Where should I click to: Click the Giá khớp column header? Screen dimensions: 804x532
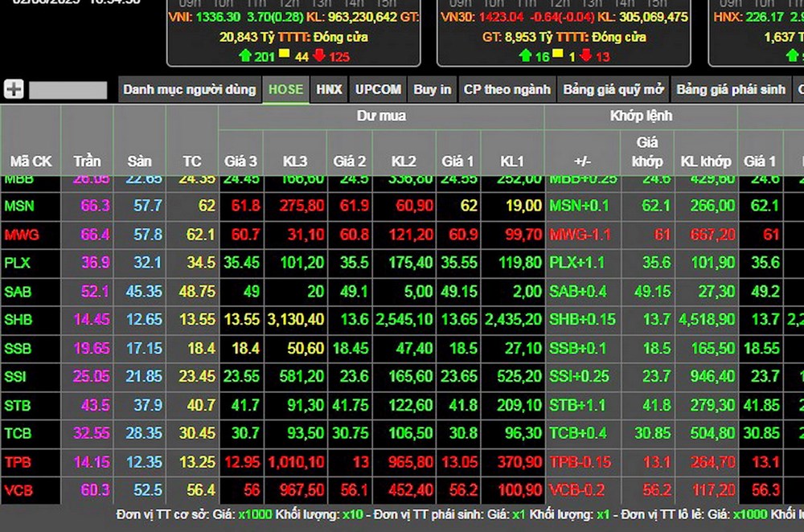(x=647, y=152)
